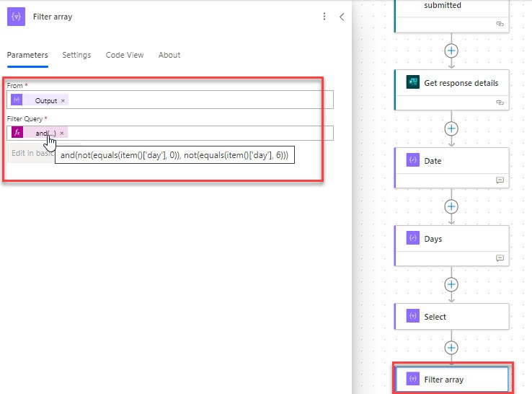Click the Date action's compose icon

[x=412, y=160]
